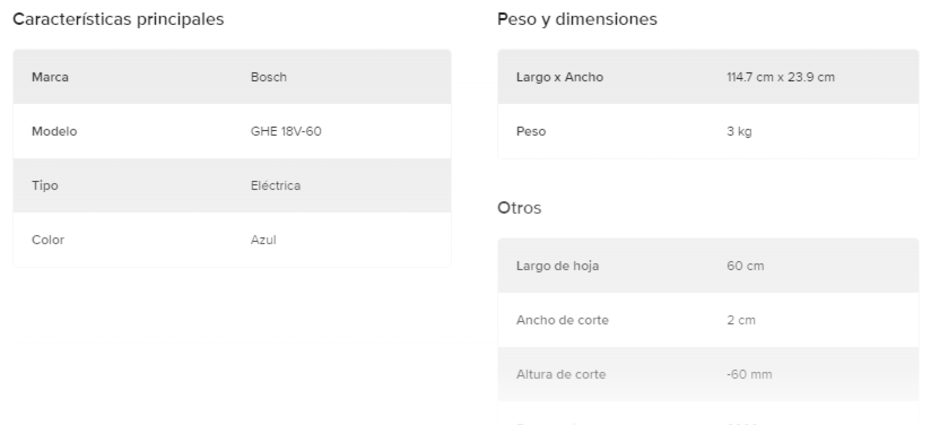Select the Marca label cell
The width and height of the screenshot is (931, 425).
click(50, 77)
